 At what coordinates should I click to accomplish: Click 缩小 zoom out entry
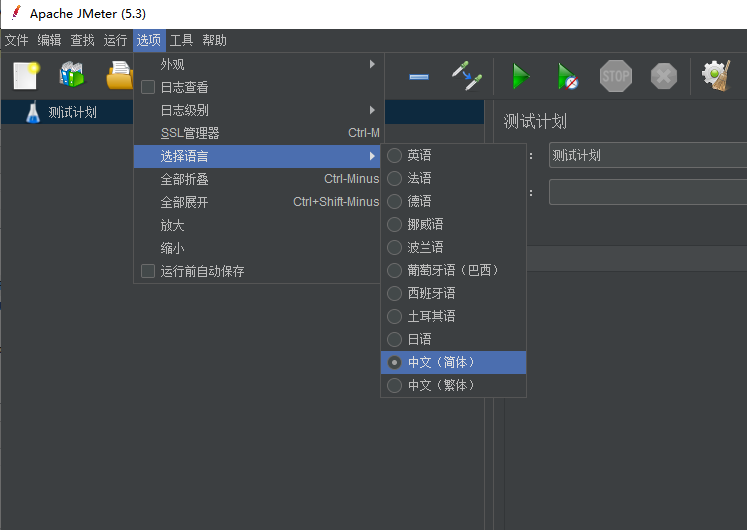(257, 248)
